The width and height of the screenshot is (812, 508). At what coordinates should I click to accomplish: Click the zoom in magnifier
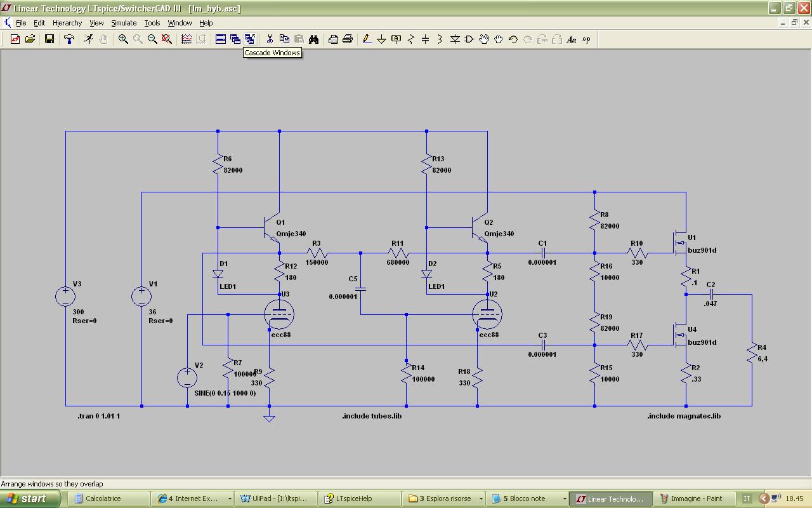click(x=123, y=39)
